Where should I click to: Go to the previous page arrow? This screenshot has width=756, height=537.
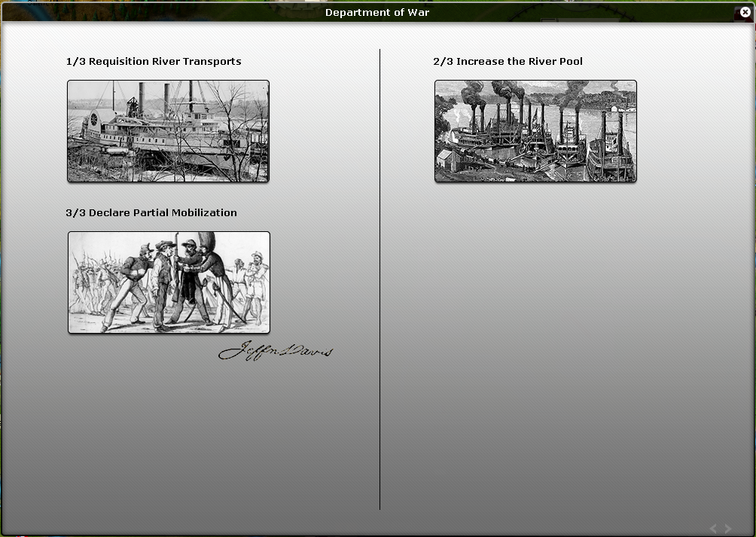[x=714, y=529]
